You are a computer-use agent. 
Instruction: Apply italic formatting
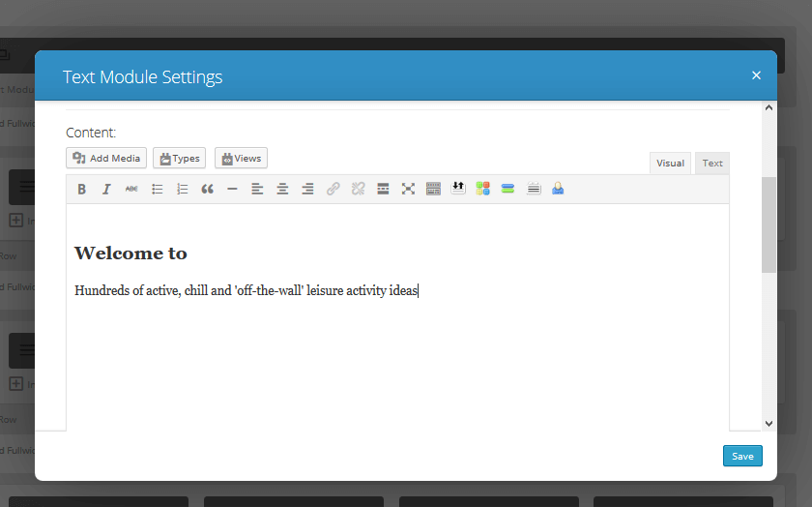click(107, 190)
